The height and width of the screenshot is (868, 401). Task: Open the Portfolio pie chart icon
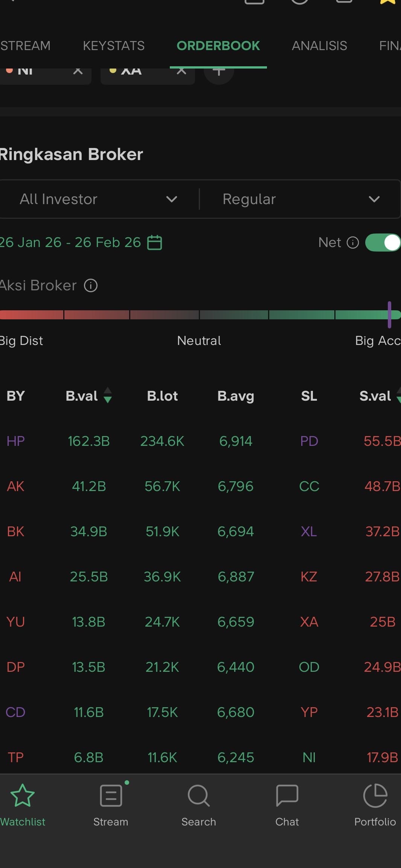[x=375, y=795]
